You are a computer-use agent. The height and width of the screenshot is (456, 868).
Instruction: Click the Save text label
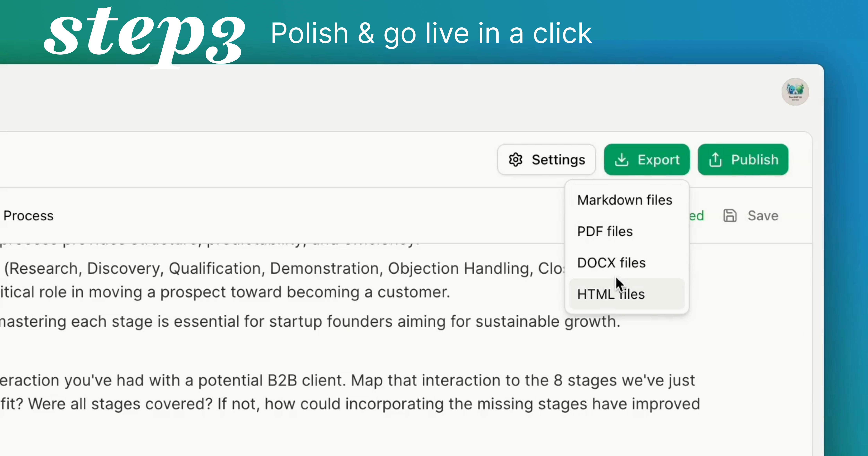pyautogui.click(x=763, y=215)
